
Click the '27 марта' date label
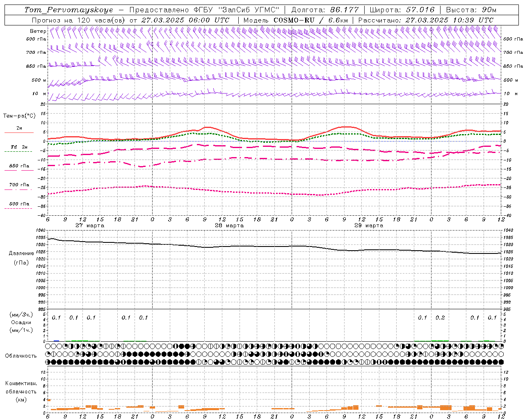(x=90, y=225)
